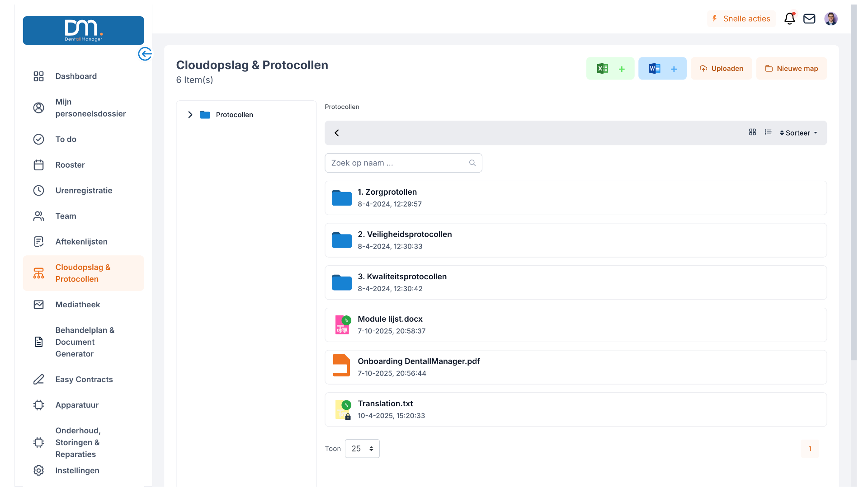Click into the Zoek op naam field
Screen dimensions: 868x488
coord(398,163)
